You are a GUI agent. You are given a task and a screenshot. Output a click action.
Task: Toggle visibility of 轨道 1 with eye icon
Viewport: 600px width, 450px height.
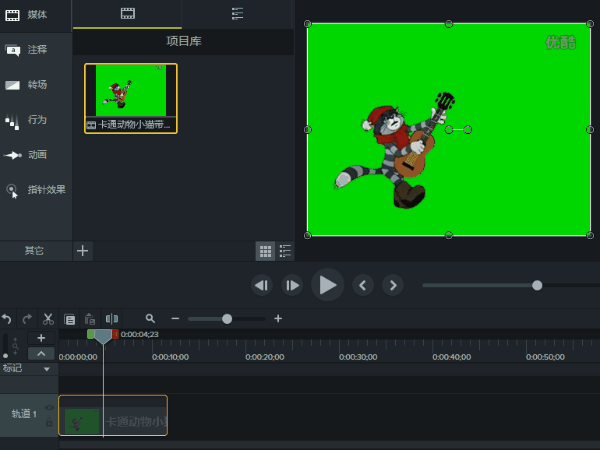[49, 408]
